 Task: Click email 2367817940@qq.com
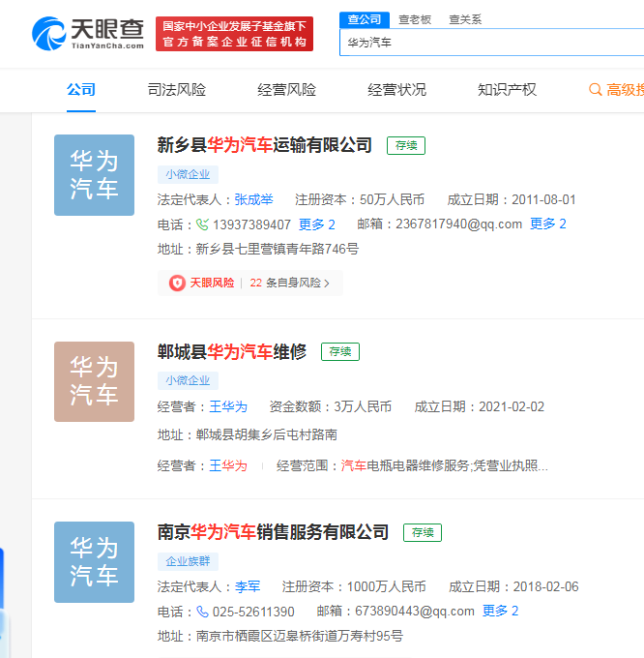(x=458, y=224)
